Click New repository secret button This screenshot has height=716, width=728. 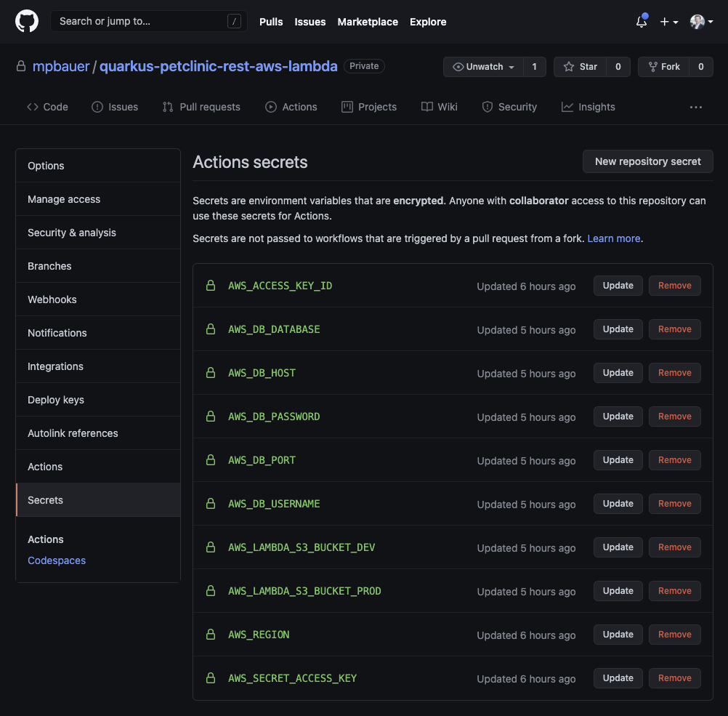(x=647, y=161)
